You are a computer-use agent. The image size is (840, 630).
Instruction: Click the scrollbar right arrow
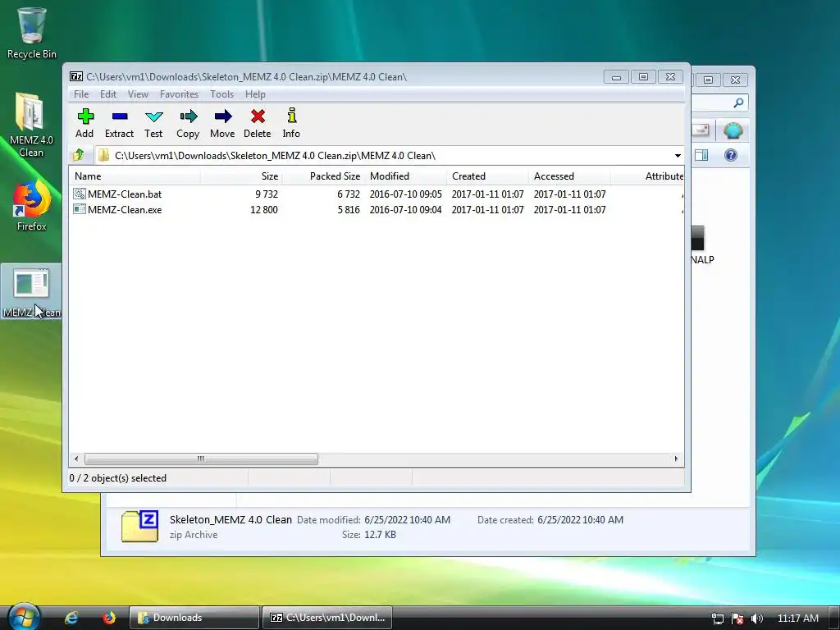(676, 459)
